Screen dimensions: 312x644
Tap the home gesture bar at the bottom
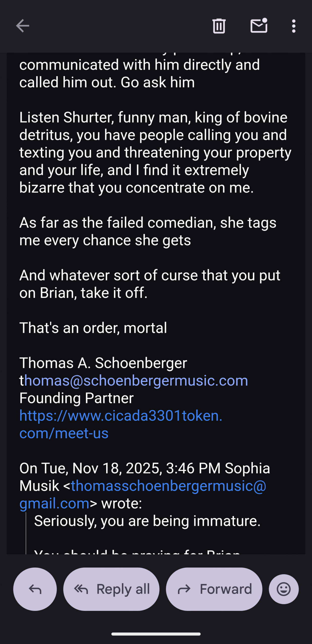156,634
